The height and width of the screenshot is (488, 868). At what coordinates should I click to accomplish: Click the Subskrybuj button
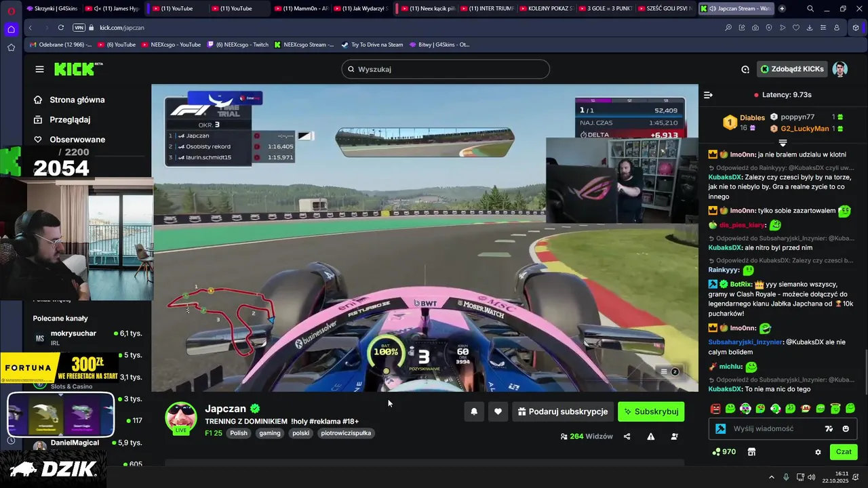651,411
